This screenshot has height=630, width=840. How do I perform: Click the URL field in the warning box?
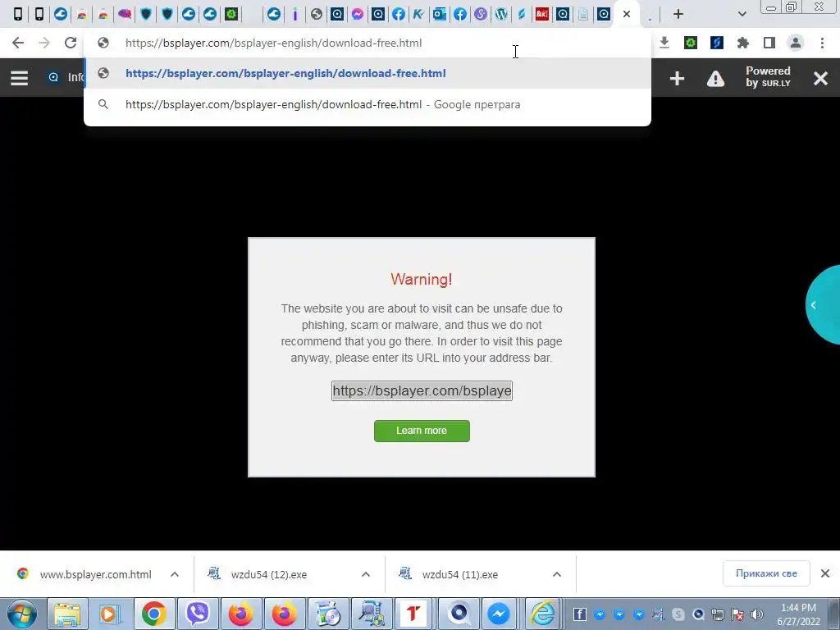pos(422,390)
